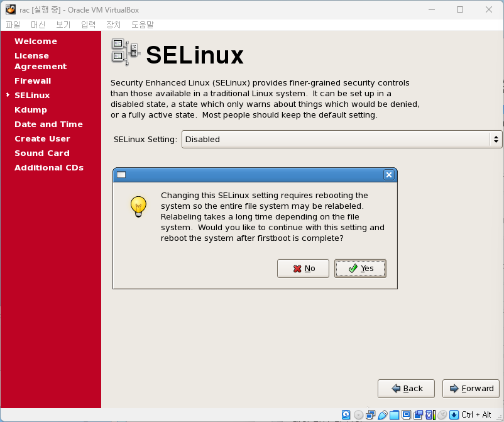This screenshot has height=422, width=504.
Task: Click the CPU virtualization status icon
Action: (x=430, y=414)
